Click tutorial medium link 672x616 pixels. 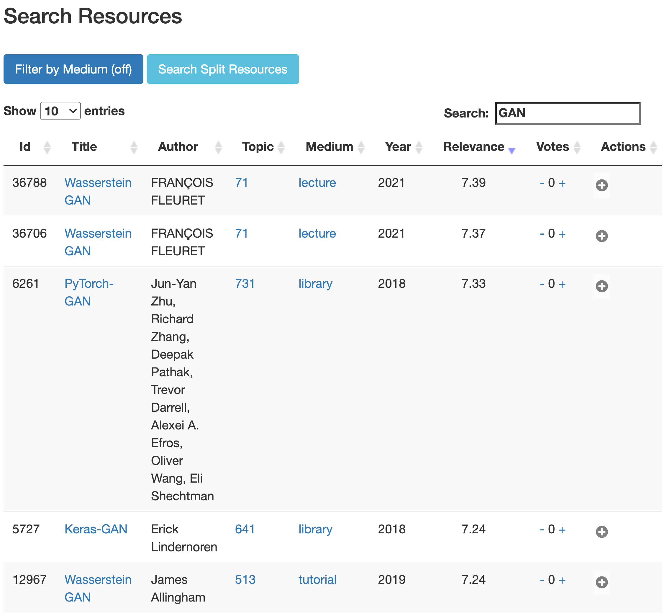point(317,580)
